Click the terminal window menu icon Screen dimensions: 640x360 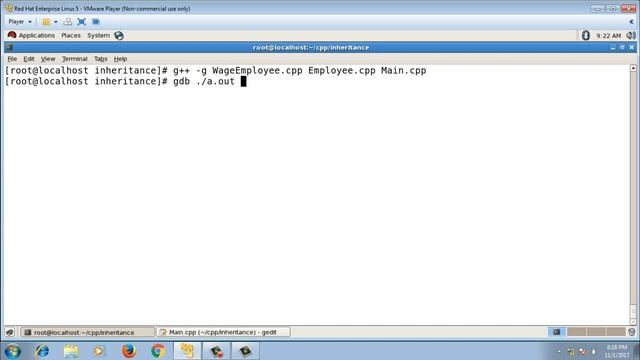(10, 47)
